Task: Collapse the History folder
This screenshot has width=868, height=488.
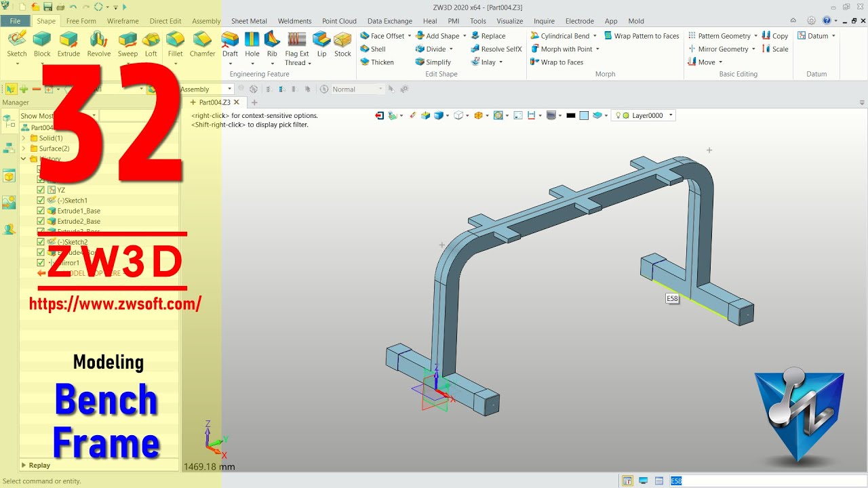Action: click(x=24, y=159)
